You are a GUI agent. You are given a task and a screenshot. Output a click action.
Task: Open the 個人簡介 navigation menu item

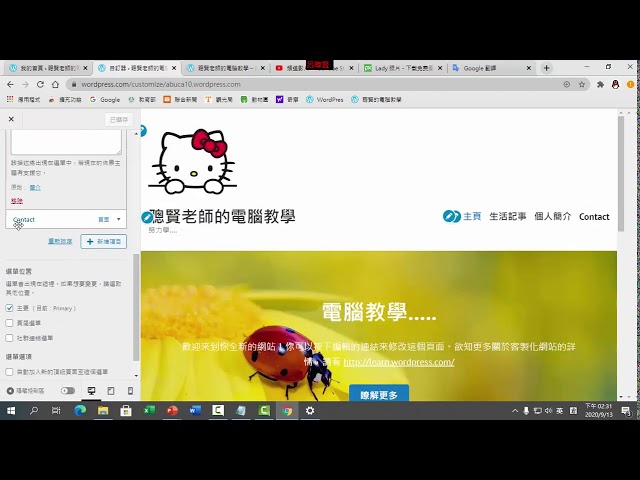[553, 216]
